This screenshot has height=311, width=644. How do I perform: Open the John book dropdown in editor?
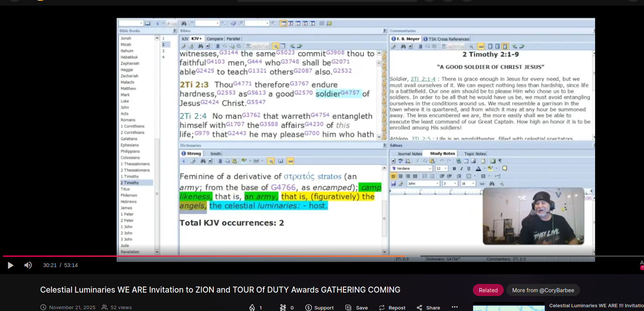(x=437, y=184)
